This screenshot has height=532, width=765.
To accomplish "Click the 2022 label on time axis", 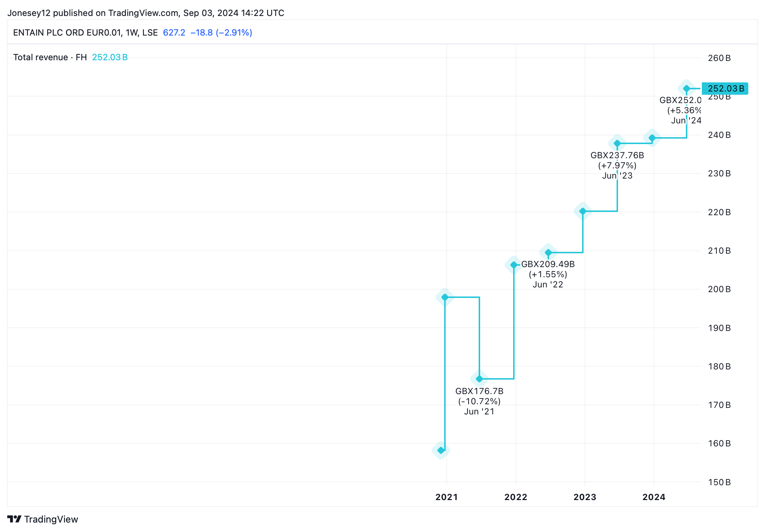I will click(516, 497).
